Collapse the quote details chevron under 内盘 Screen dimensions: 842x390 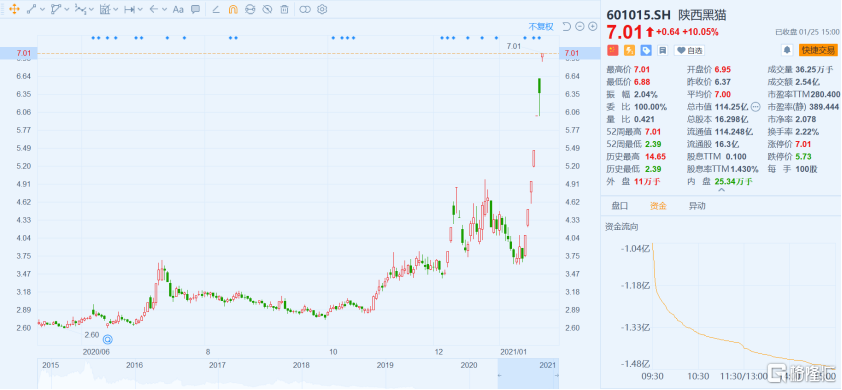721,190
